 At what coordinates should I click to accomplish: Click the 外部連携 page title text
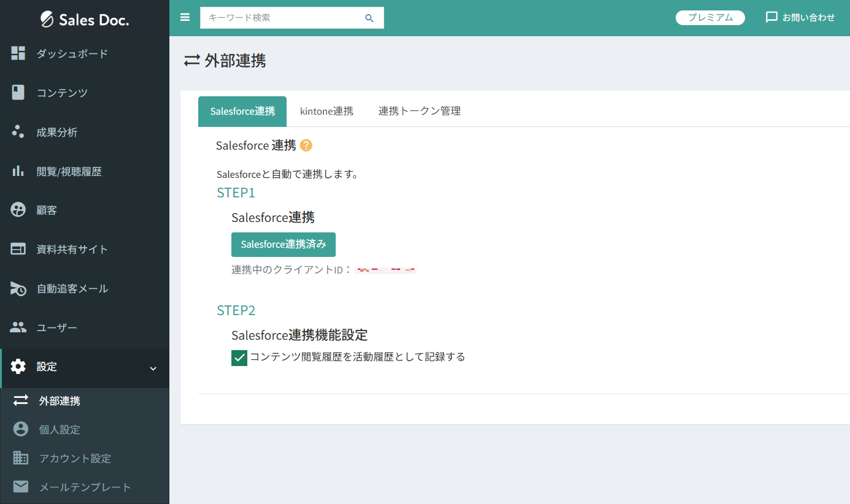tap(235, 61)
